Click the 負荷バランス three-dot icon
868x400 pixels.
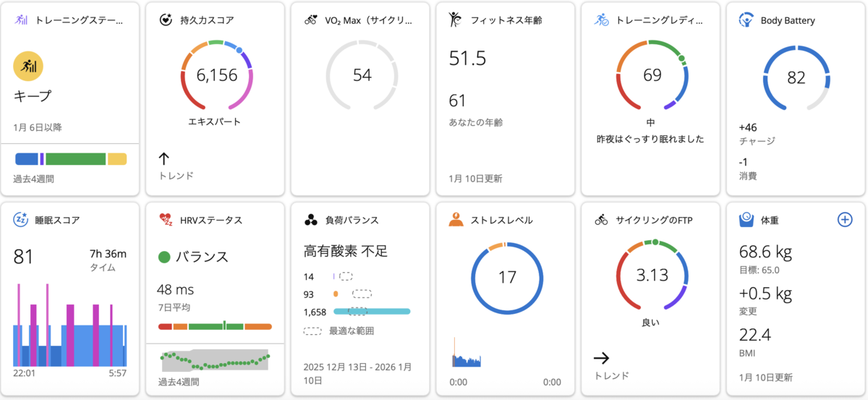[x=311, y=220]
